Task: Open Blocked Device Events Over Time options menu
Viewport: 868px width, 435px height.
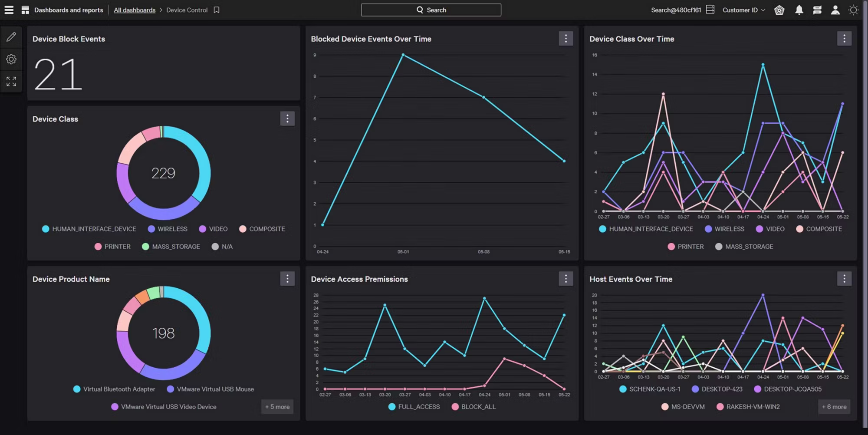Action: [x=566, y=39]
